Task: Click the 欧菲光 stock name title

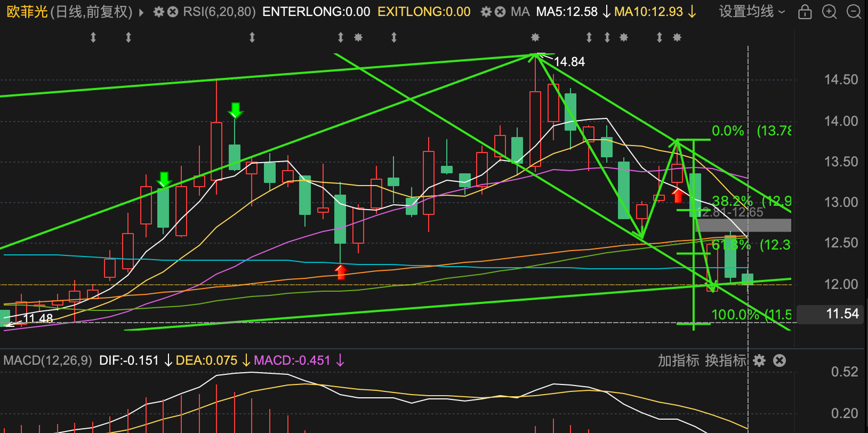Action: [27, 12]
